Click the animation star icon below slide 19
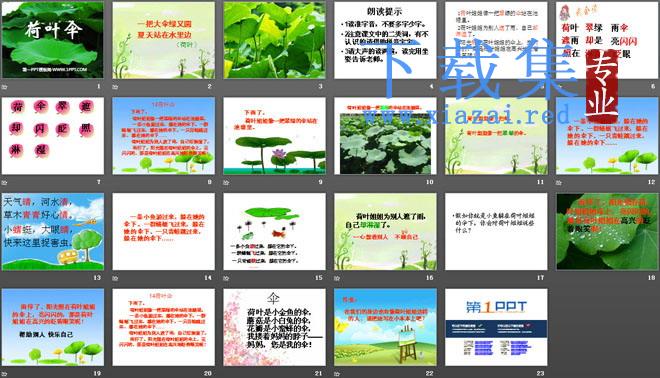The image size is (660, 378). (x=5, y=373)
